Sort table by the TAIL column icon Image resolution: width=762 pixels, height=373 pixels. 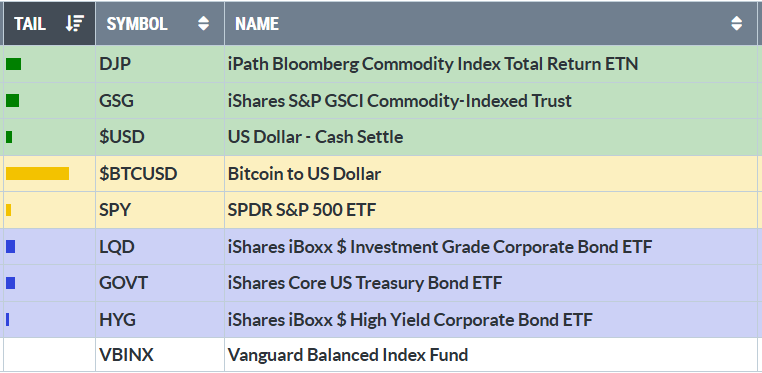(x=75, y=23)
